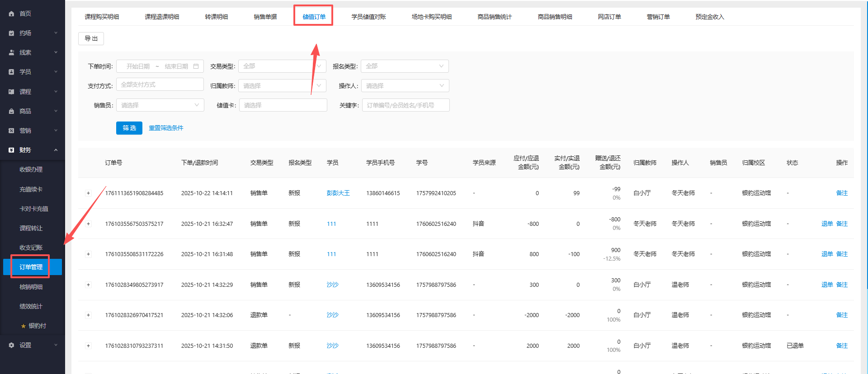Expand row of order 1761113651908284485
Image resolution: width=868 pixels, height=374 pixels.
(x=88, y=193)
